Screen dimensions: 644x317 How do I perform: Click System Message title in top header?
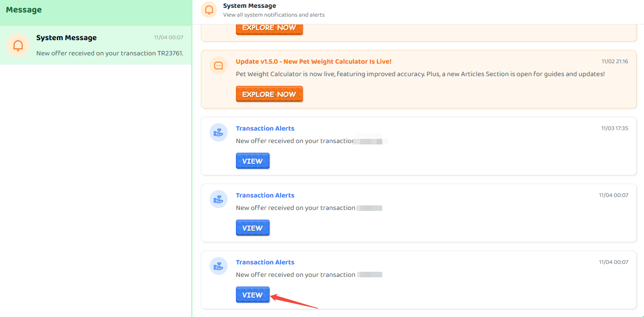coord(249,6)
